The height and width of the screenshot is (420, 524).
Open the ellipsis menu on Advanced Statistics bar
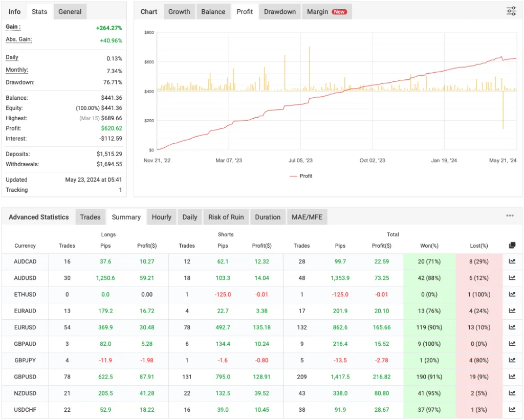point(510,216)
